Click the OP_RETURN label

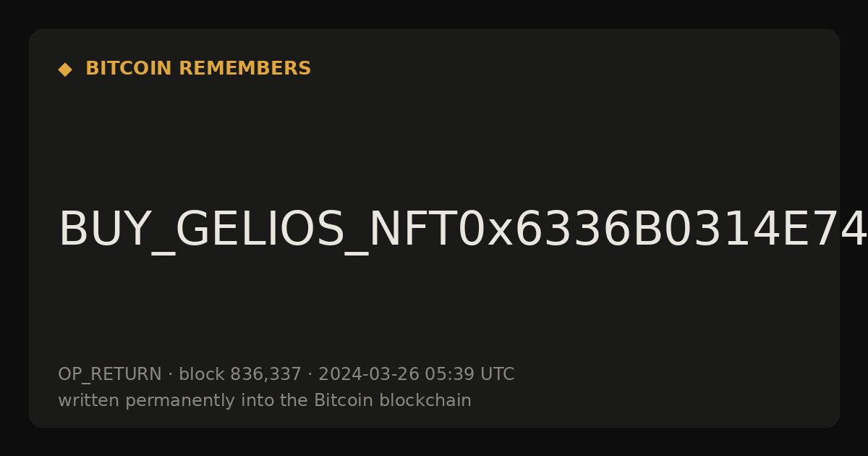[109, 375]
